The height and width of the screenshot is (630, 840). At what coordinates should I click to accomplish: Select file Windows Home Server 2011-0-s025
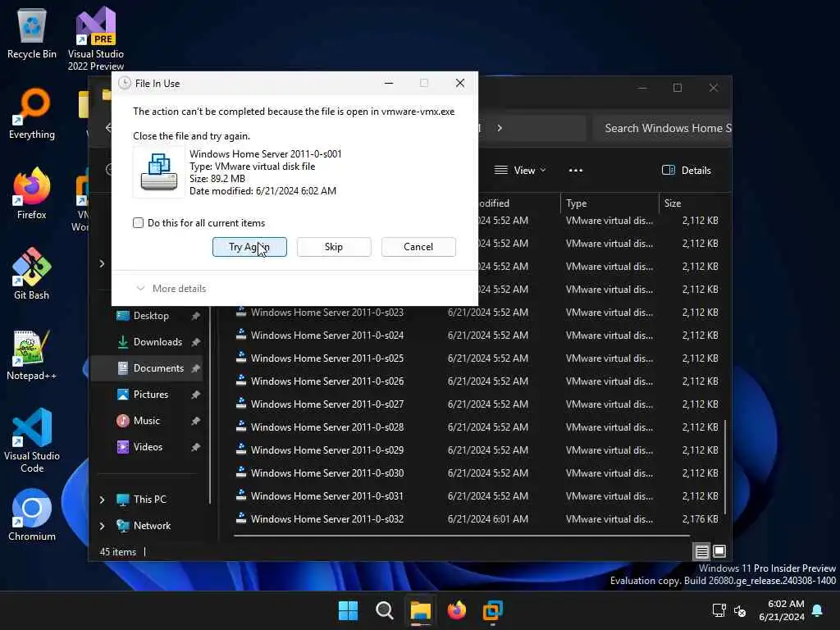pos(327,358)
